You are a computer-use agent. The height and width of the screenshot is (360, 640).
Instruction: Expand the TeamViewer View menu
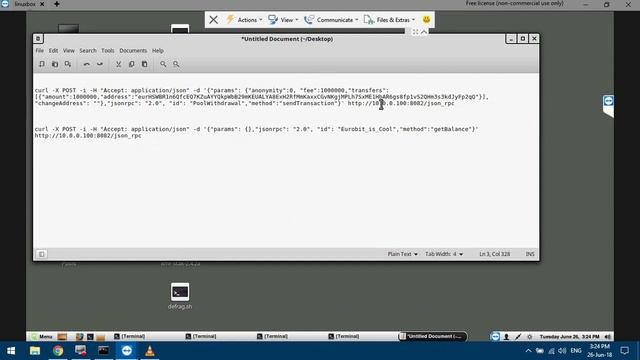pos(283,20)
